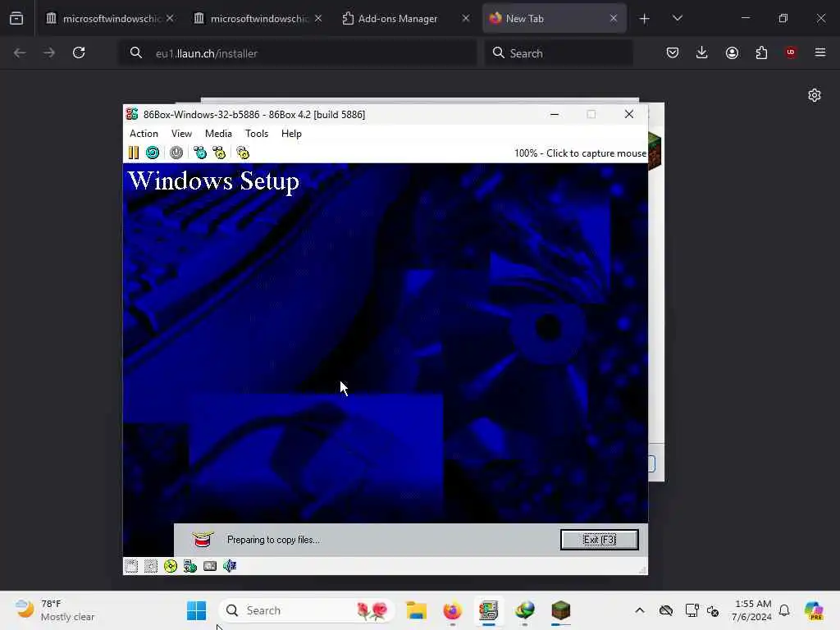The height and width of the screenshot is (630, 840).
Task: Click the Windows taskbar Search box
Action: pos(307,610)
